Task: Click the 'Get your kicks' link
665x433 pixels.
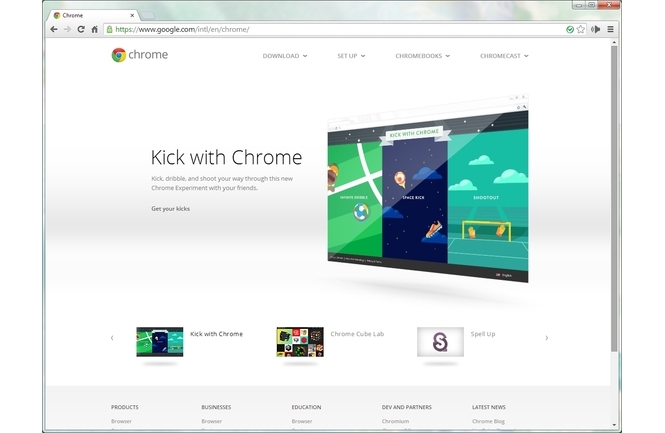Action: [x=170, y=209]
